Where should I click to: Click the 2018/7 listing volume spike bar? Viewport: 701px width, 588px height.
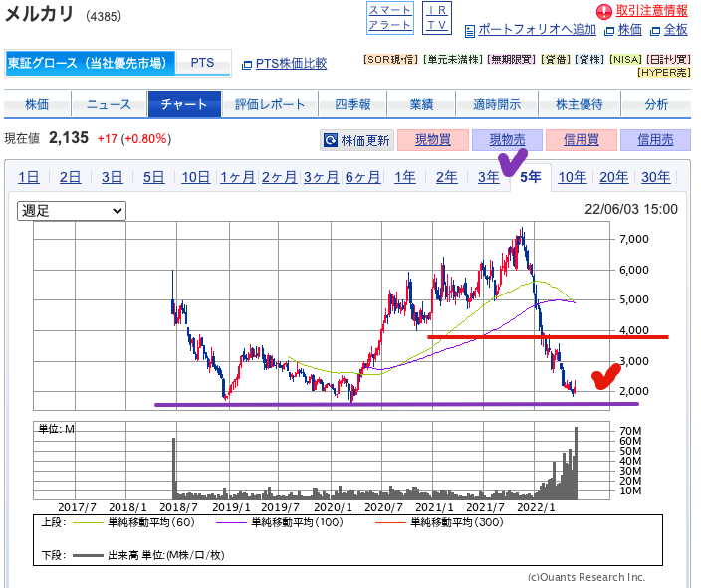(174, 469)
